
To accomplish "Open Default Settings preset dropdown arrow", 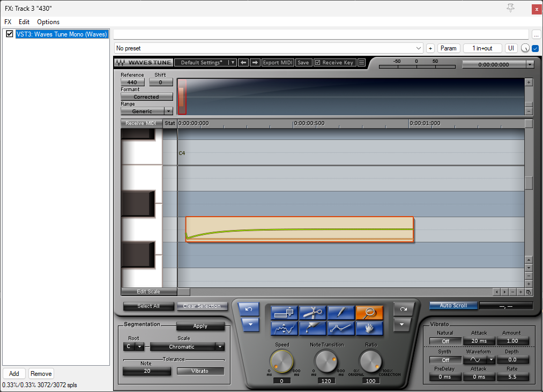I will point(233,62).
